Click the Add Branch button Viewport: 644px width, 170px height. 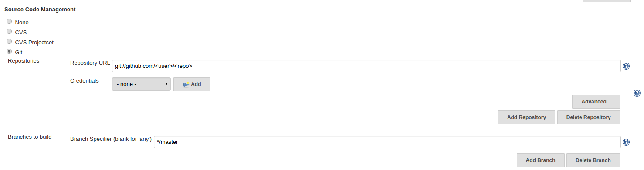[540, 160]
